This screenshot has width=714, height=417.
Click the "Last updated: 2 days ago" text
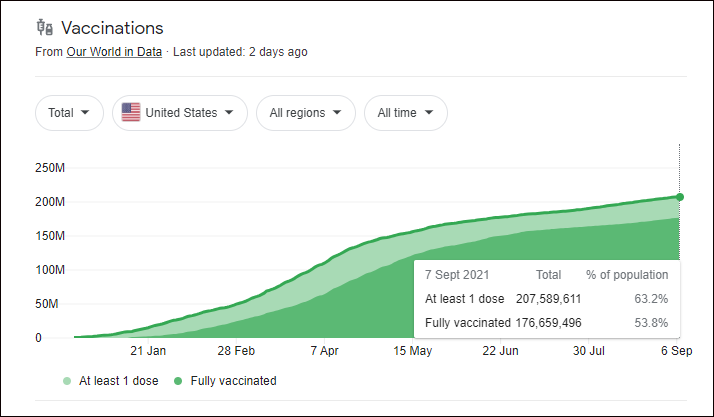[238, 52]
